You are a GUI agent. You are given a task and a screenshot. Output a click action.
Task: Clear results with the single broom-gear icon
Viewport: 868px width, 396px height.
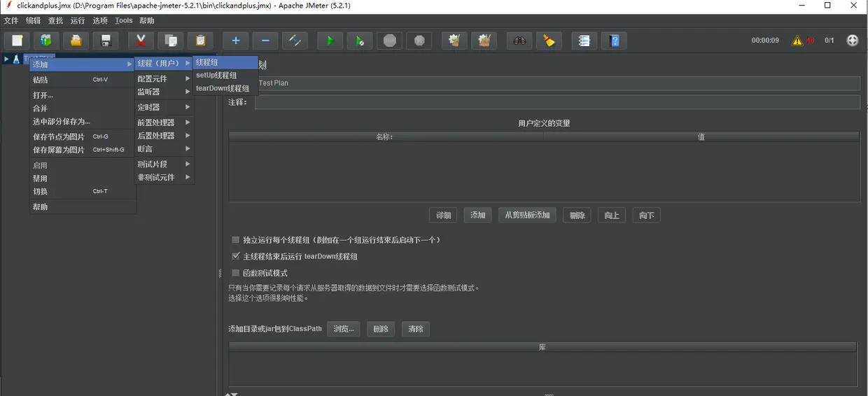[454, 41]
